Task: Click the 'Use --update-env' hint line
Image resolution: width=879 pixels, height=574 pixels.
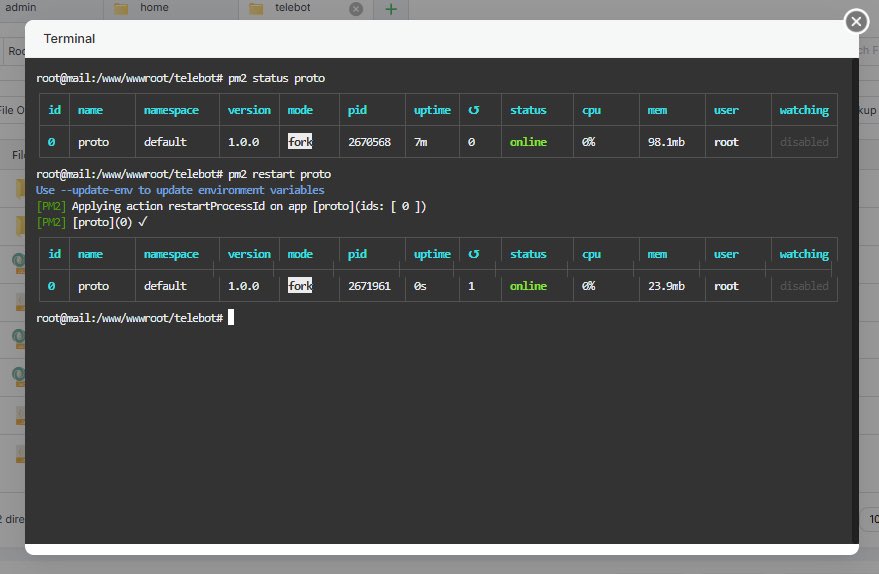Action: [180, 190]
